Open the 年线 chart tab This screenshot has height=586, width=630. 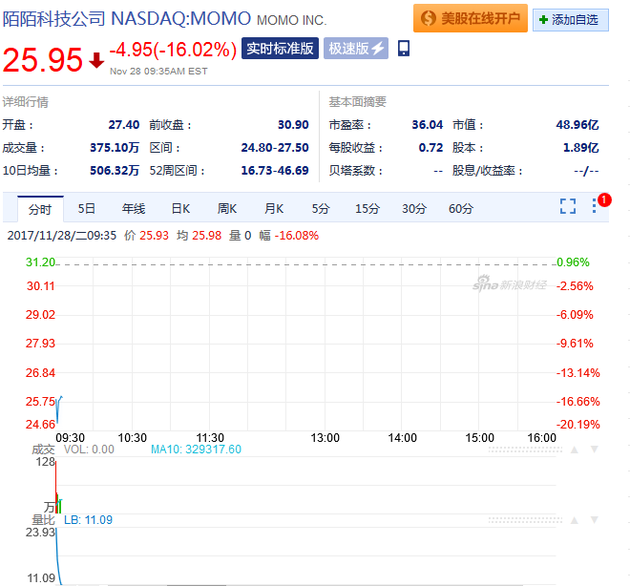[133, 209]
